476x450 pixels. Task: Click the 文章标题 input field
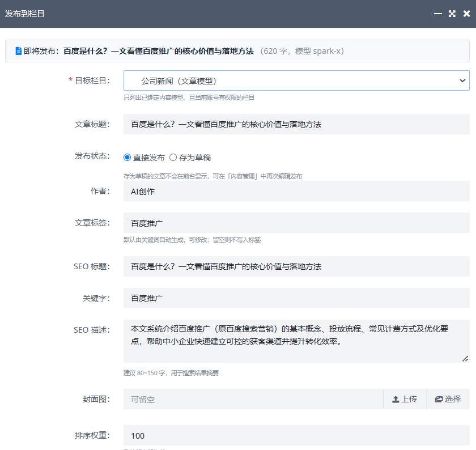[x=296, y=124]
